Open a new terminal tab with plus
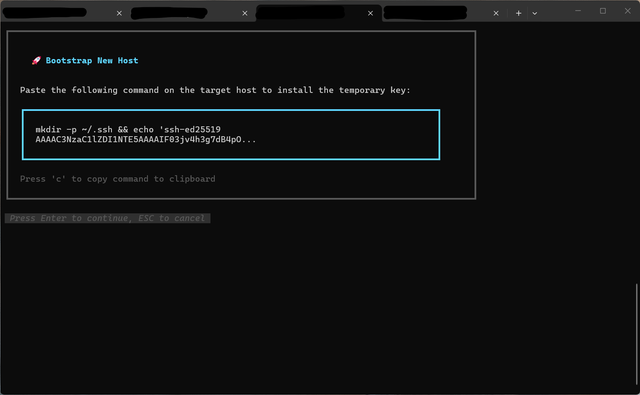 tap(518, 13)
